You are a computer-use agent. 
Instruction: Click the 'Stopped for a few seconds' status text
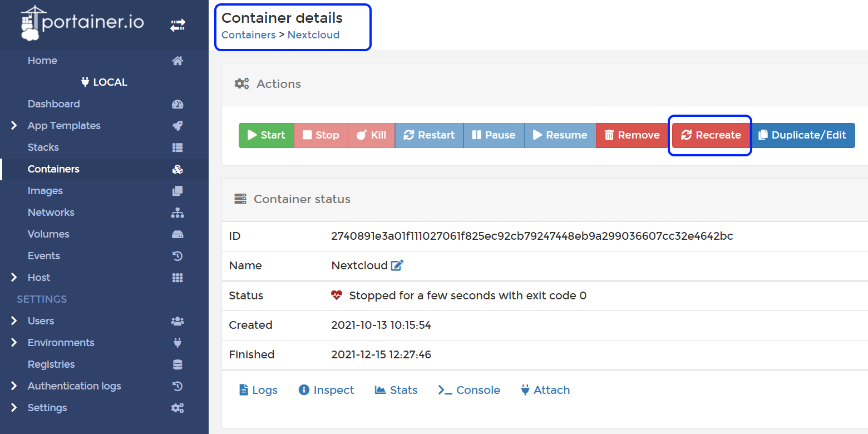[x=468, y=295]
